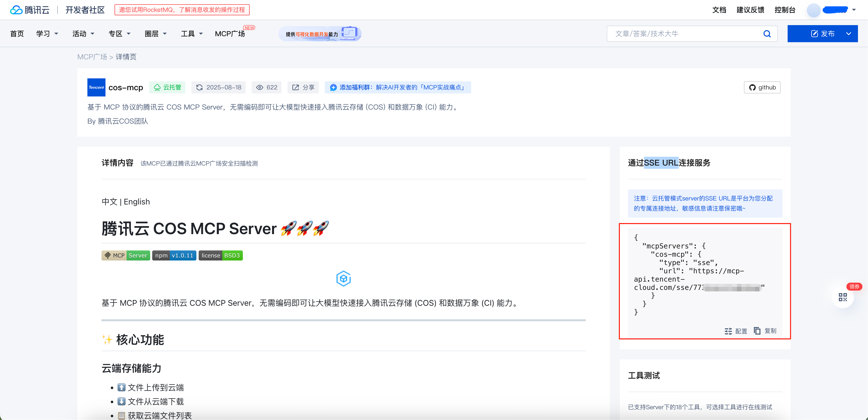Click the copy icon under JSON config
Screen dimensions: 868x420
pyautogui.click(x=757, y=331)
